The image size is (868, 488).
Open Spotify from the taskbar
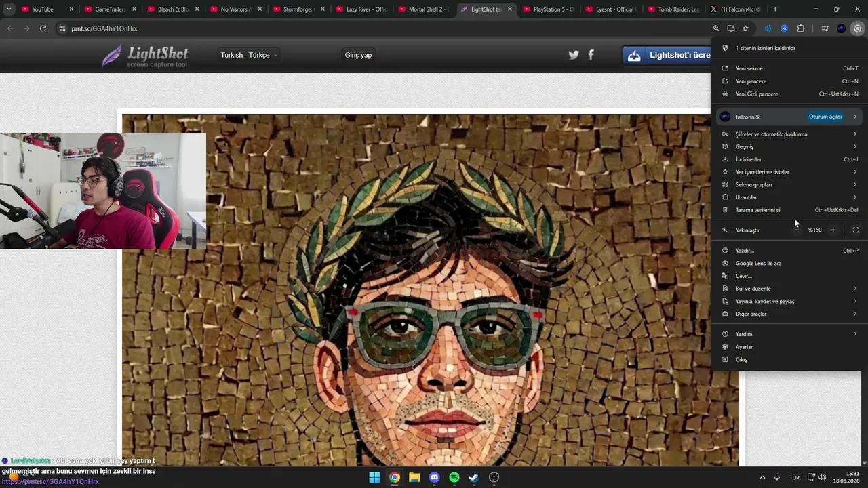coord(454,477)
